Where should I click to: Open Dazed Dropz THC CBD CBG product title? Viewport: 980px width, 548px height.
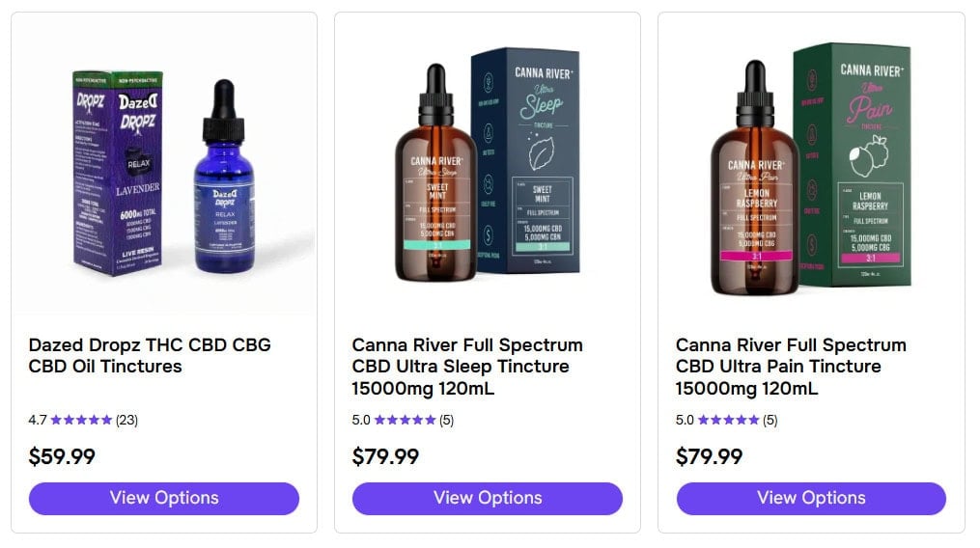pos(150,355)
